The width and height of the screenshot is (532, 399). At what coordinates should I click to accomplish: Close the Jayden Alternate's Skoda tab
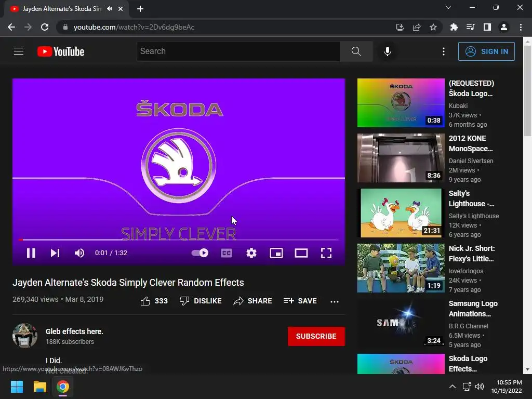coord(121,9)
